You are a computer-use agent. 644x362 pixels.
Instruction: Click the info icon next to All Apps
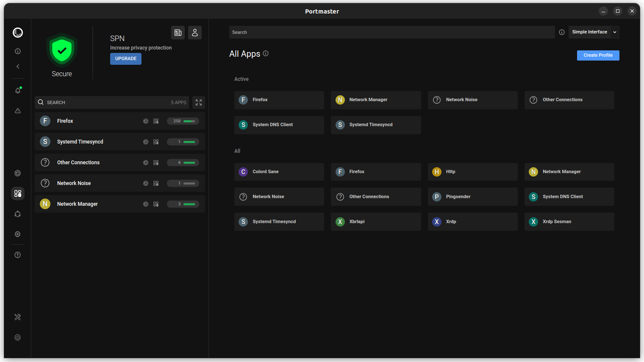click(x=266, y=54)
